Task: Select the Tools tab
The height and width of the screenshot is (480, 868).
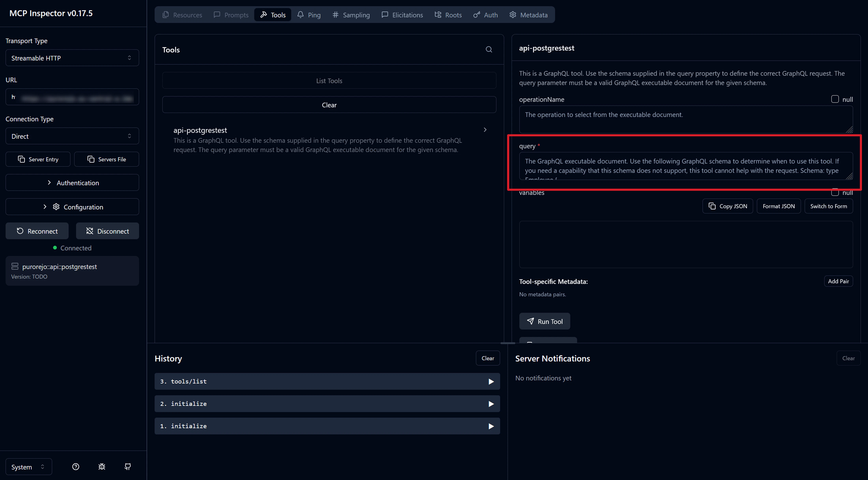Action: tap(273, 15)
